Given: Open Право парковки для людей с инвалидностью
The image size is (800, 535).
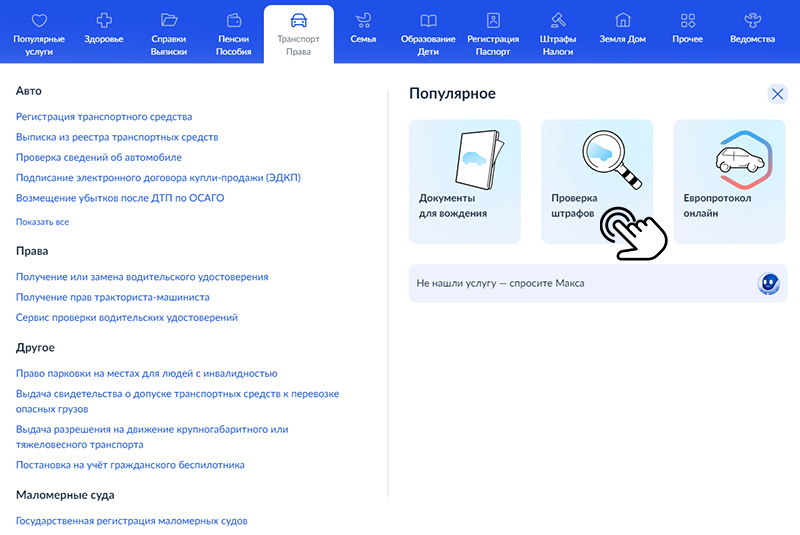Looking at the screenshot, I should (x=146, y=373).
